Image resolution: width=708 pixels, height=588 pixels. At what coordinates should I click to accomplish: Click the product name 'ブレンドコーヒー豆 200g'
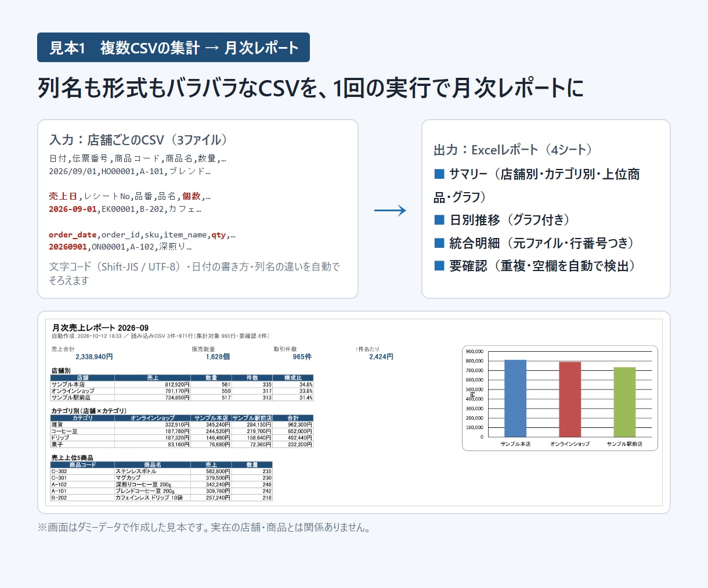point(145,491)
